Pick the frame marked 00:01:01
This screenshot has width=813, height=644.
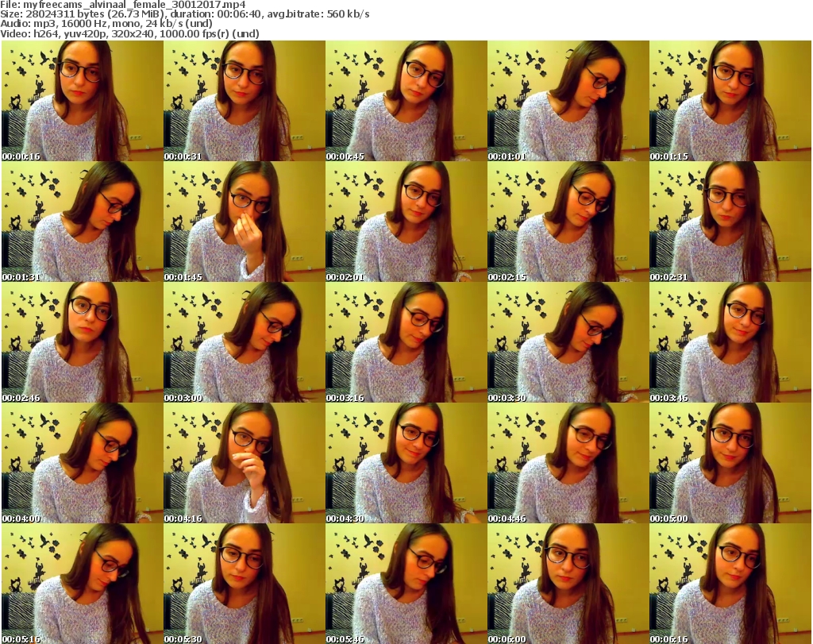[x=568, y=101]
